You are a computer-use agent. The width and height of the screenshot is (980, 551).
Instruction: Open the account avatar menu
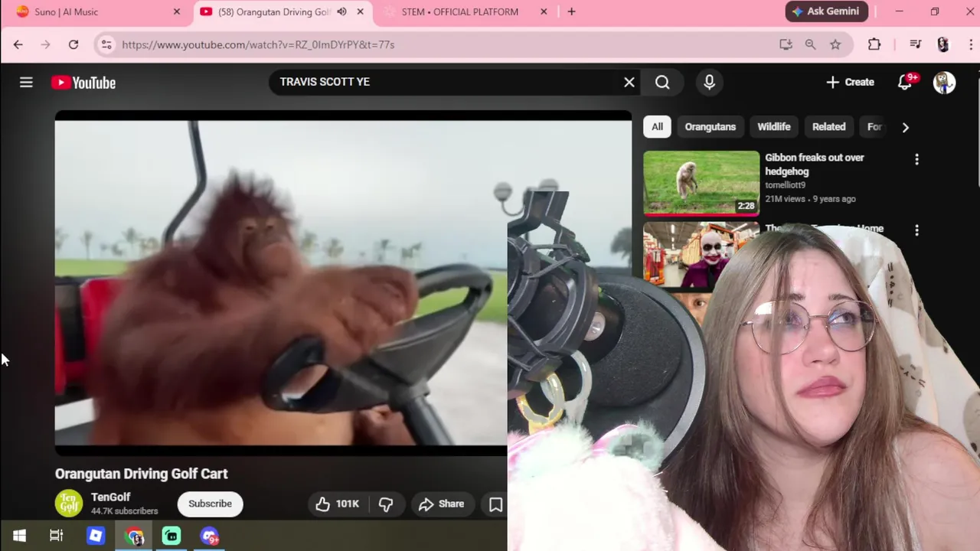coord(944,82)
